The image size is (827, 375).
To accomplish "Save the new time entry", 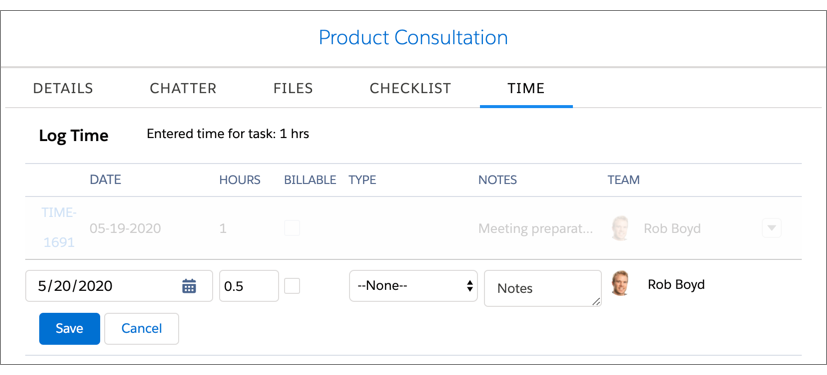I will click(70, 329).
